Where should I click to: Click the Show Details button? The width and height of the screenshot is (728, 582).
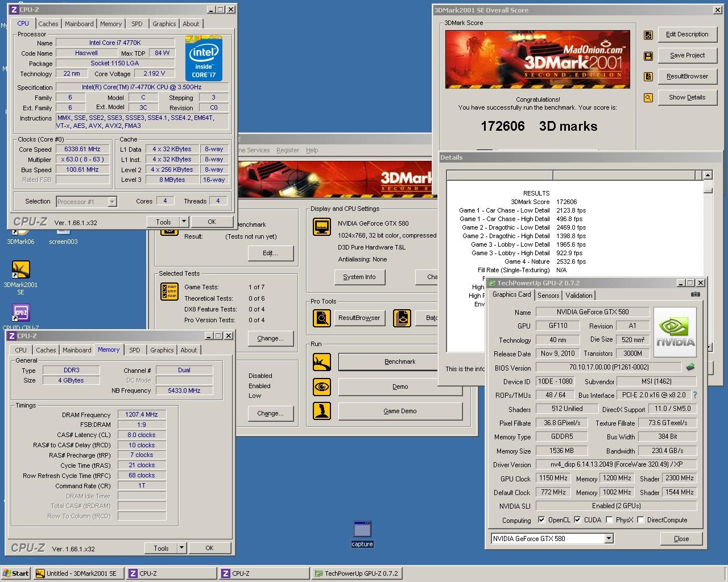(x=686, y=98)
